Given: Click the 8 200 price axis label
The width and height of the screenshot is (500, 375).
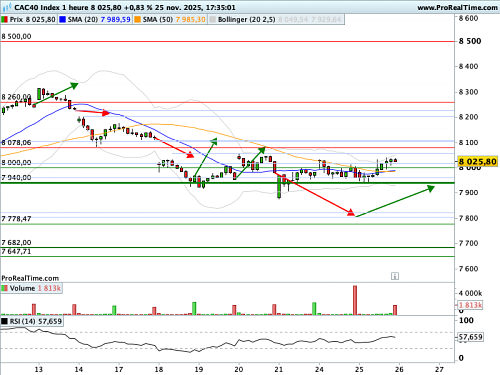Looking at the screenshot, I should coord(468,117).
